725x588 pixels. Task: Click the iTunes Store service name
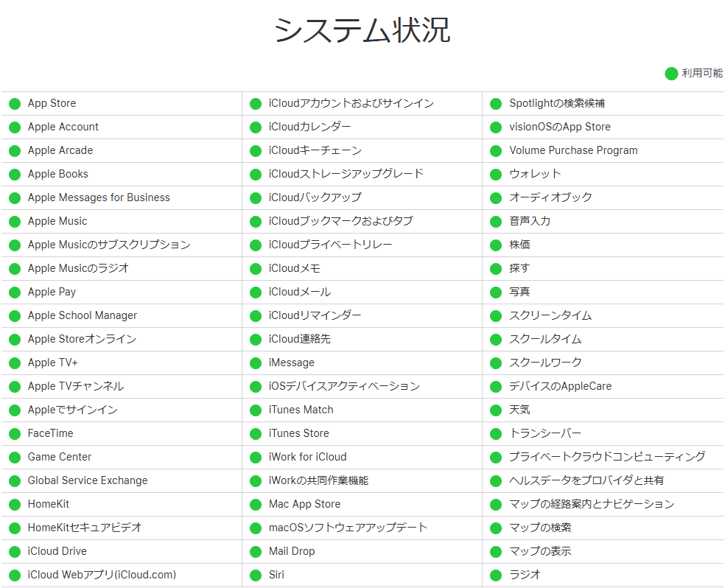click(x=298, y=434)
